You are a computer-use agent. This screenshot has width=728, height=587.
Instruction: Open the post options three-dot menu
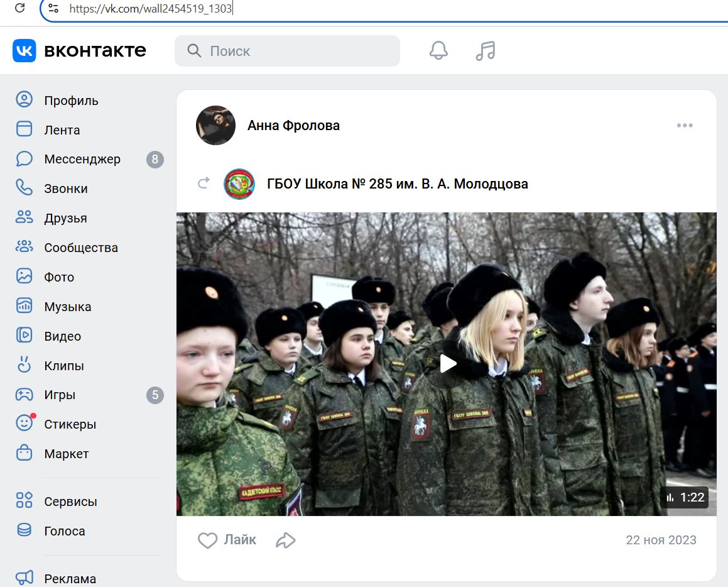(685, 125)
